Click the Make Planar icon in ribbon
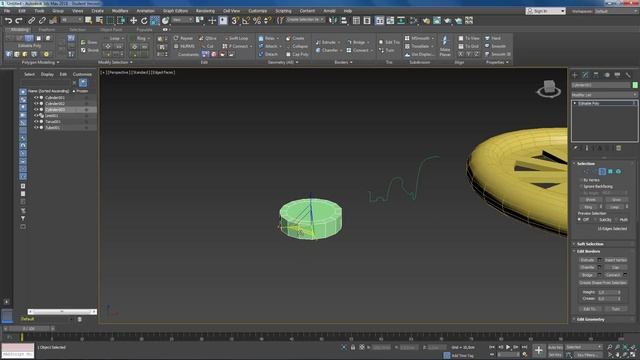 (x=445, y=46)
